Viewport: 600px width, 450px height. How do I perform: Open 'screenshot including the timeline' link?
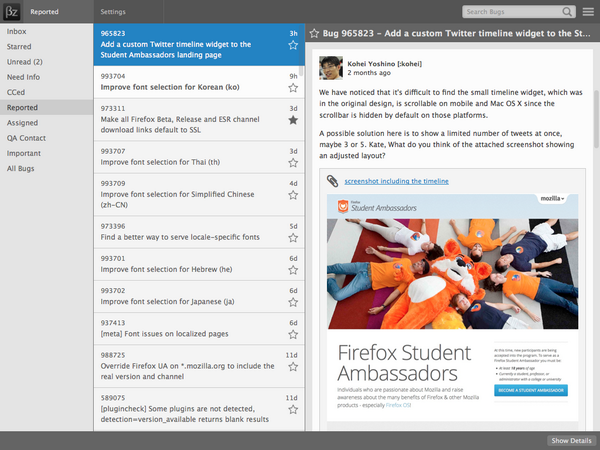pyautogui.click(x=396, y=181)
